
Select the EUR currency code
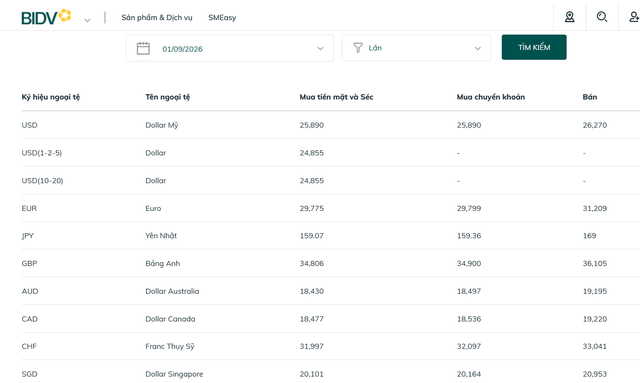(x=29, y=208)
